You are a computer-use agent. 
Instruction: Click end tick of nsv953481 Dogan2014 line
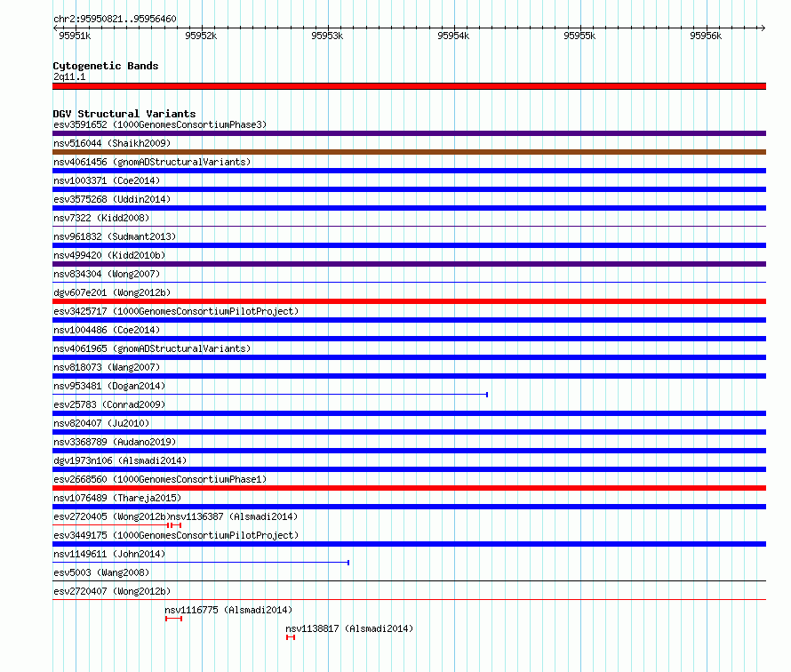pyautogui.click(x=487, y=395)
